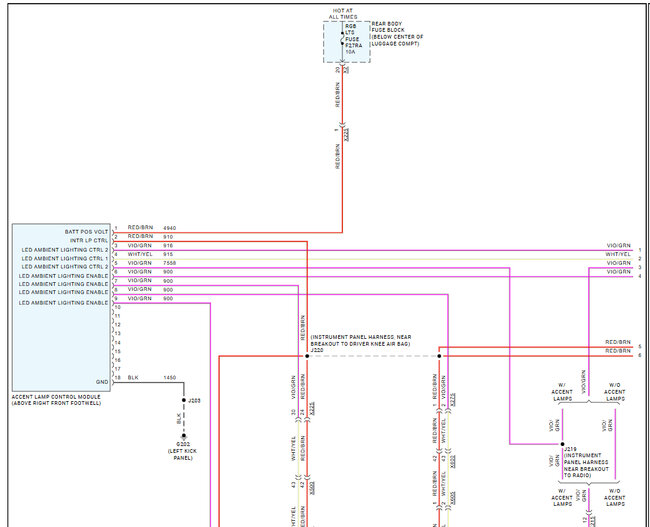Select the RGB LTS fuse F27RA symbol

point(343,40)
